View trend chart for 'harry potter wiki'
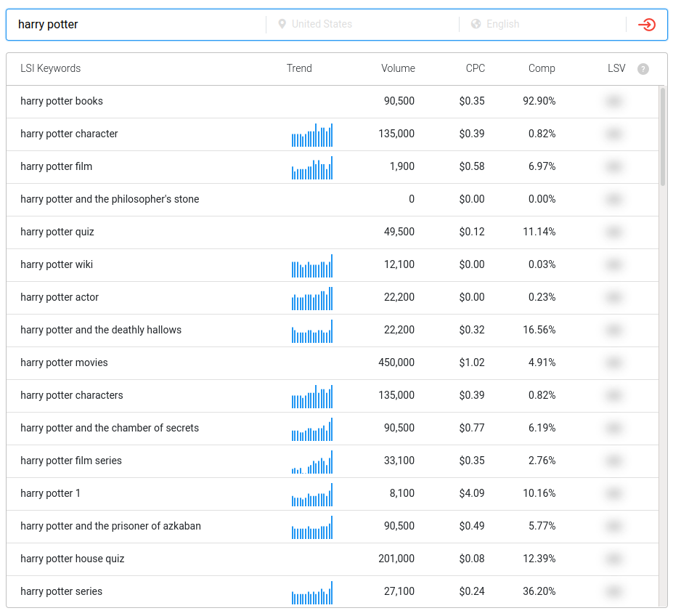 coord(312,266)
